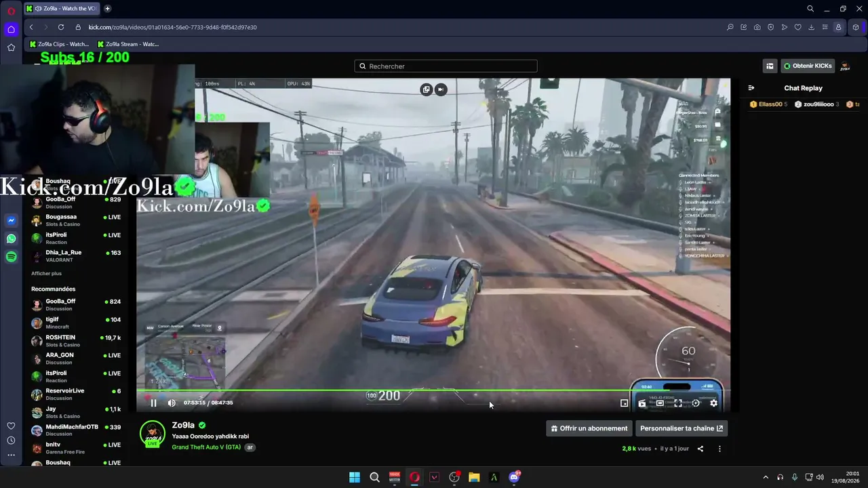This screenshot has height=488, width=868.
Task: Toggle Opera ad blocker shield
Action: click(770, 27)
